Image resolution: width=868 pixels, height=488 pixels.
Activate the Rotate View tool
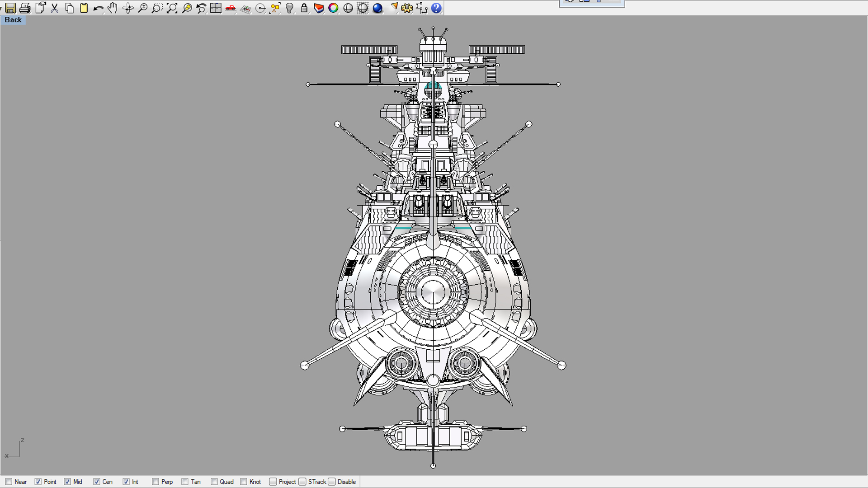128,8
